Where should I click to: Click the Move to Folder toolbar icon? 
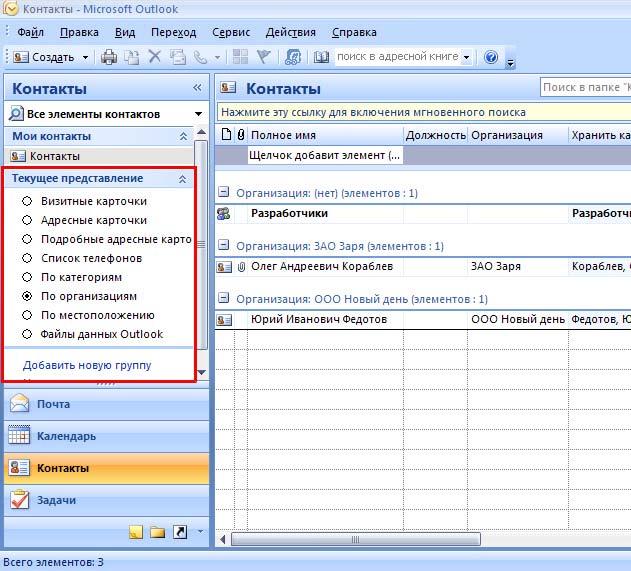point(131,57)
